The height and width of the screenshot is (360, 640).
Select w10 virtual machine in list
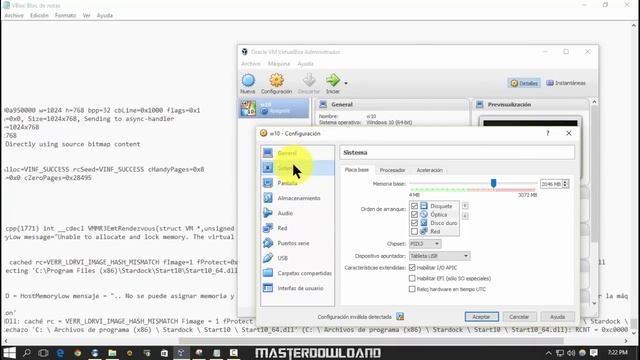[274, 108]
